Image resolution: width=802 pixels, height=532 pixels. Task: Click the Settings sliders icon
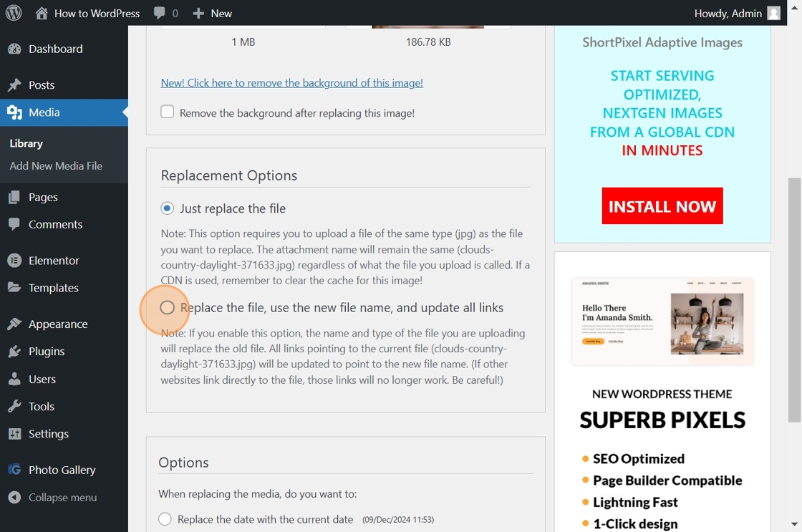(14, 434)
